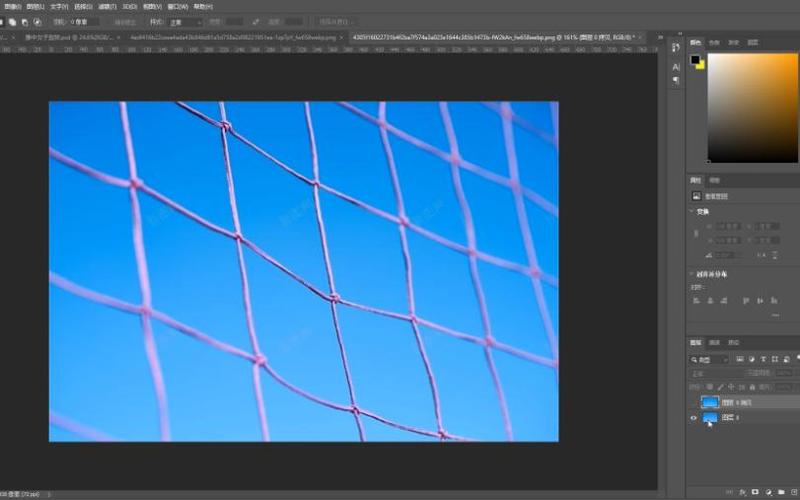
Task: Switch to the Gradients tab in the color panel group
Action: [x=734, y=43]
